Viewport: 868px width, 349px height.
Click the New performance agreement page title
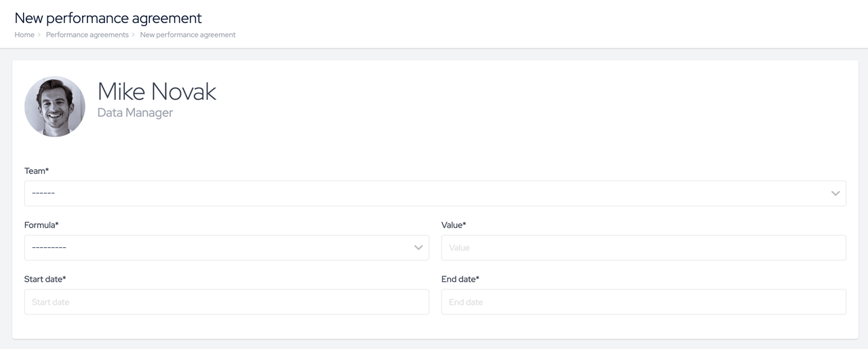108,18
